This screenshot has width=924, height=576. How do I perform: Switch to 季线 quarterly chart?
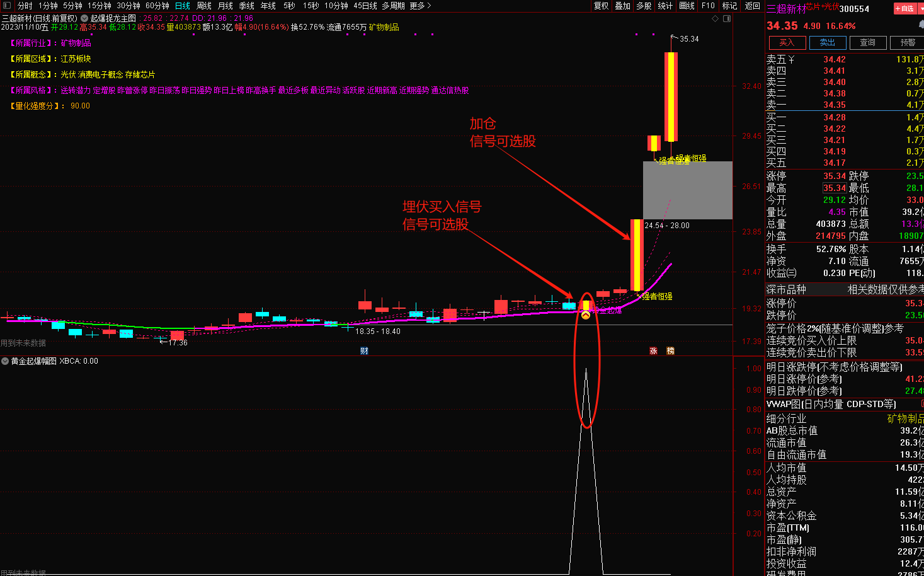point(247,6)
